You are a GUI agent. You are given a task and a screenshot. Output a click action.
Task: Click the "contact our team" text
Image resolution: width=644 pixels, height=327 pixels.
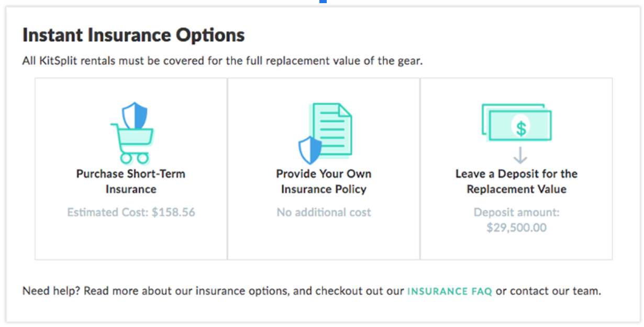pyautogui.click(x=556, y=291)
